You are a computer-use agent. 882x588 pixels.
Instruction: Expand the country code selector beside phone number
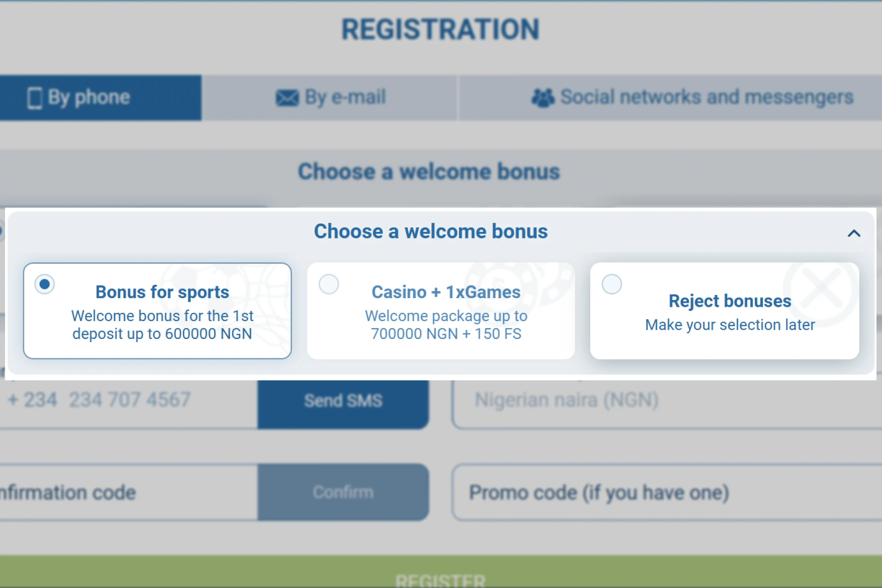point(32,399)
